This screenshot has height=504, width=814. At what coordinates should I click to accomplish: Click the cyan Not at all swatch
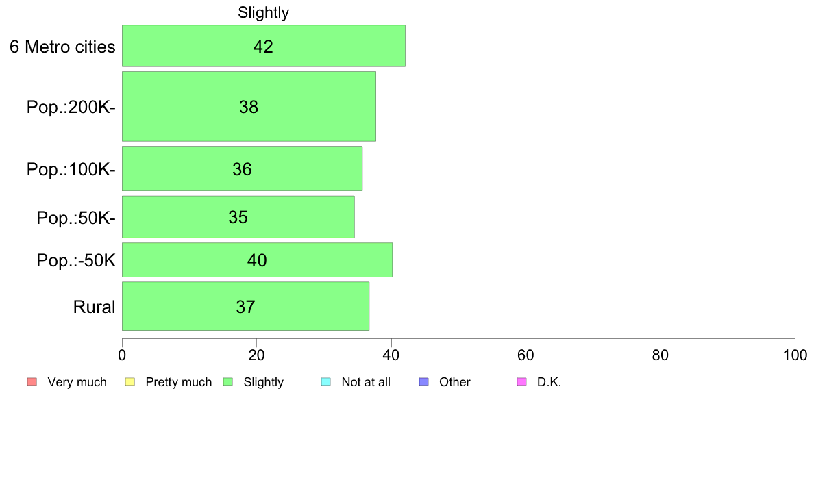326,382
